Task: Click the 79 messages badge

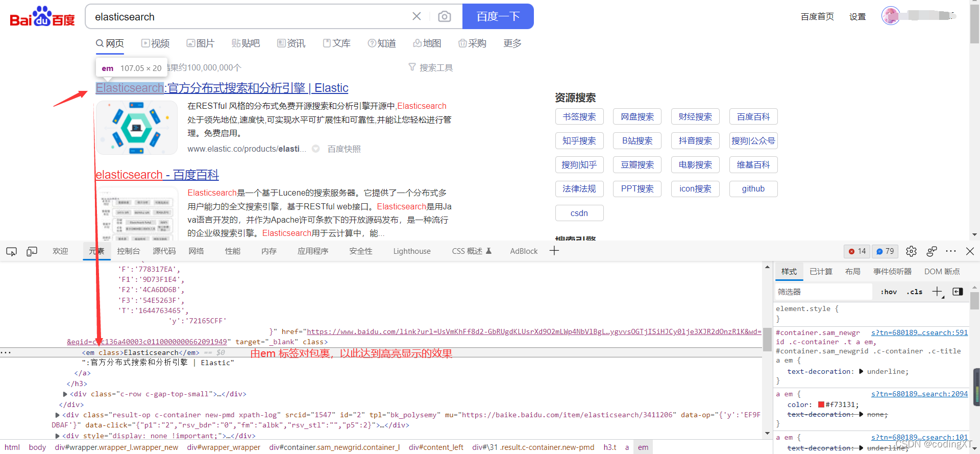Action: click(x=886, y=251)
